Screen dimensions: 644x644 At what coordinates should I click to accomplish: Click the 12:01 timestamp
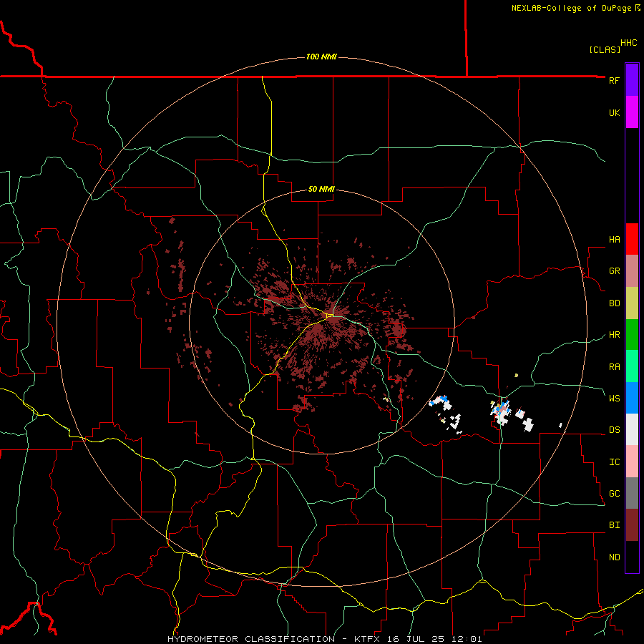pyautogui.click(x=467, y=639)
